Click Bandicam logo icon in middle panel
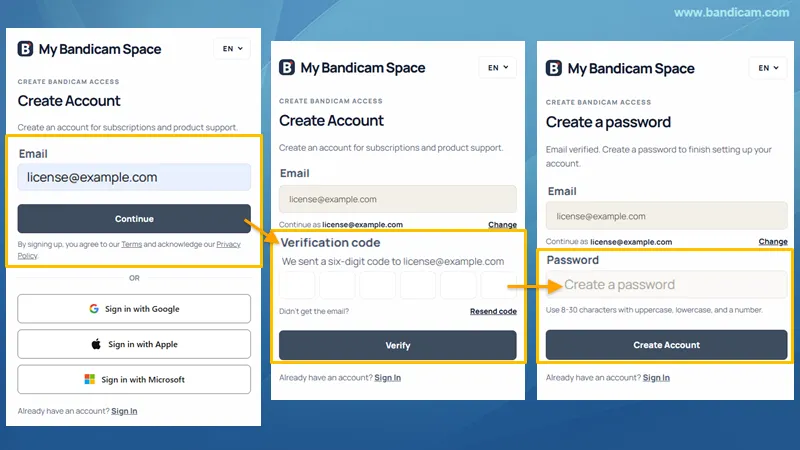Image resolution: width=800 pixels, height=450 pixels. [287, 67]
